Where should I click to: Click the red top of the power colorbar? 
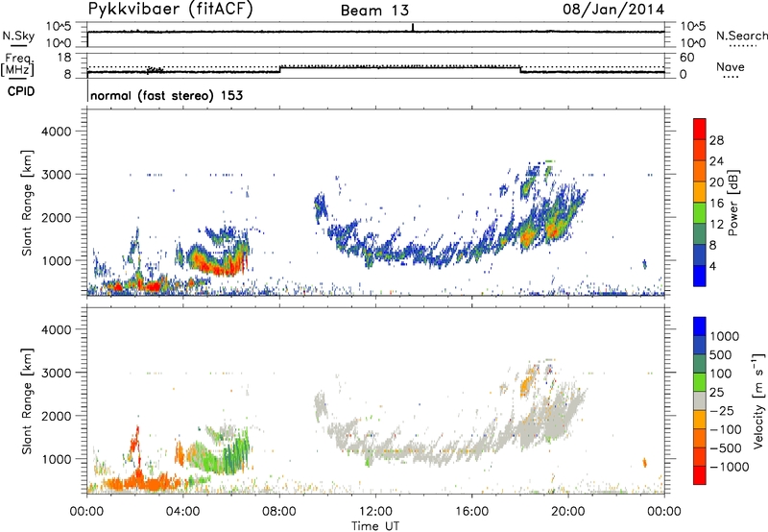pyautogui.click(x=700, y=129)
